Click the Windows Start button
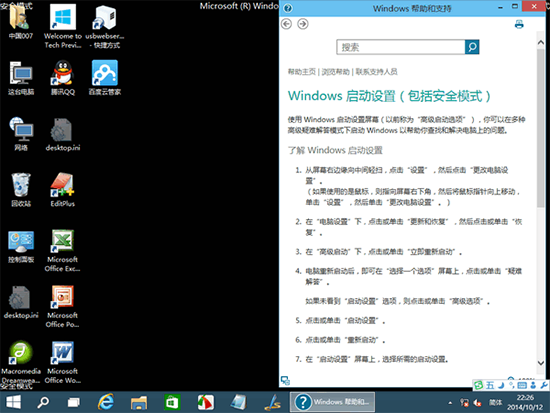 point(13,402)
